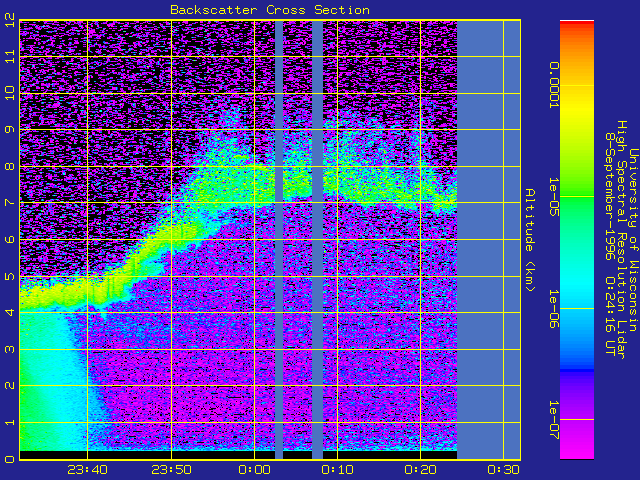Click the altitude label 4

11,313
